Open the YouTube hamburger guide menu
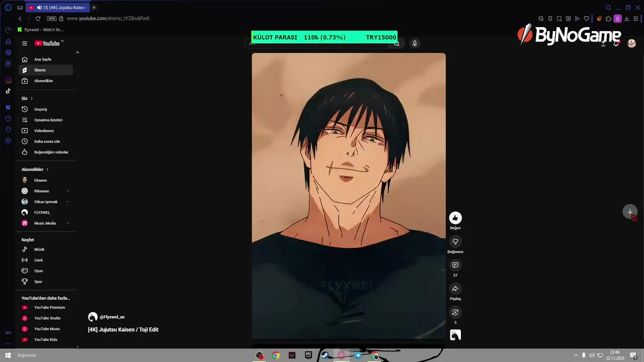The image size is (644, 362). (24, 43)
